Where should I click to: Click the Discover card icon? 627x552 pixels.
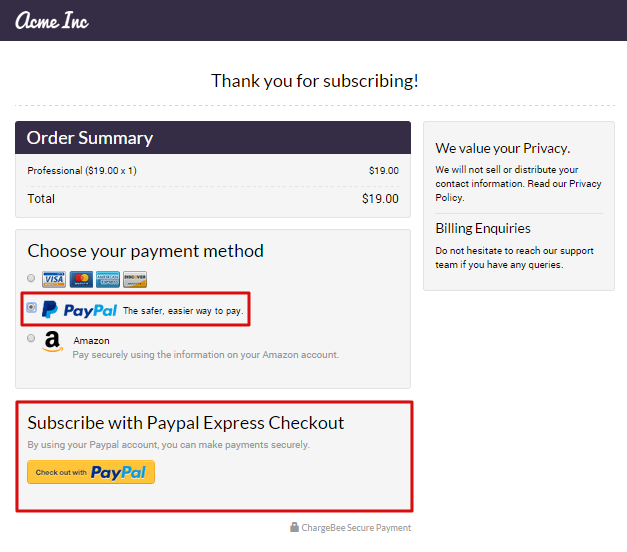(x=135, y=279)
